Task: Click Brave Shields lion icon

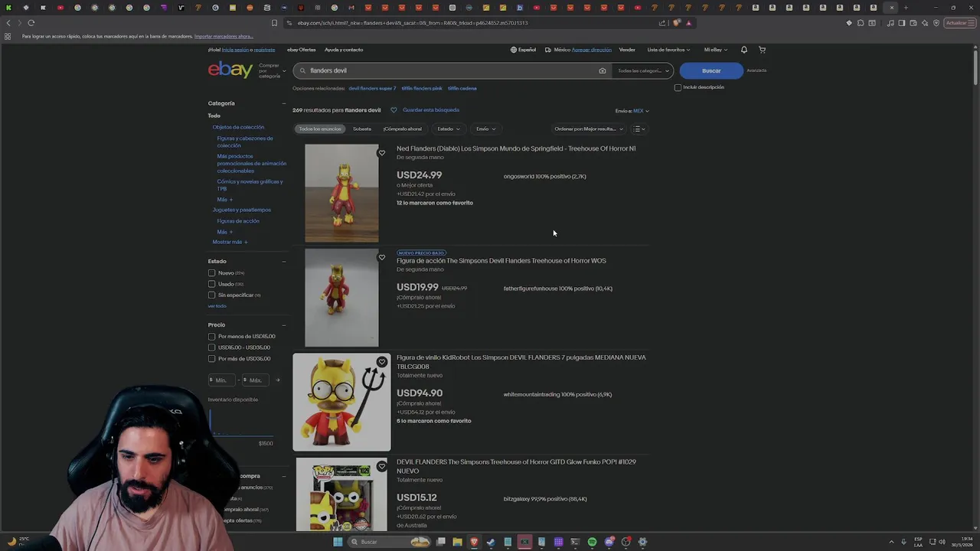Action: click(x=676, y=23)
